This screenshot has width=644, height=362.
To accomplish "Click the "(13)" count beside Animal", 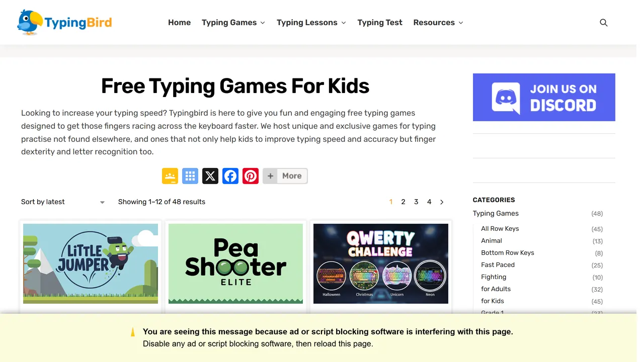I will 597,241.
